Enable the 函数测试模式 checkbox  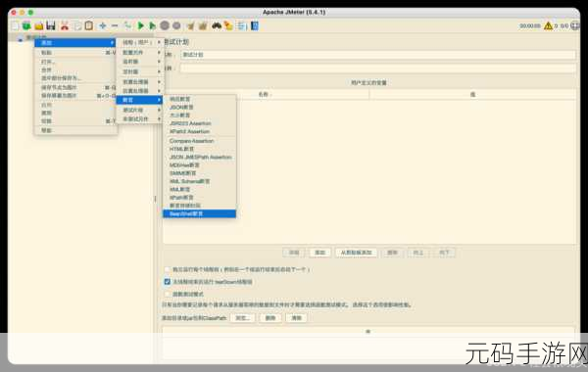168,294
